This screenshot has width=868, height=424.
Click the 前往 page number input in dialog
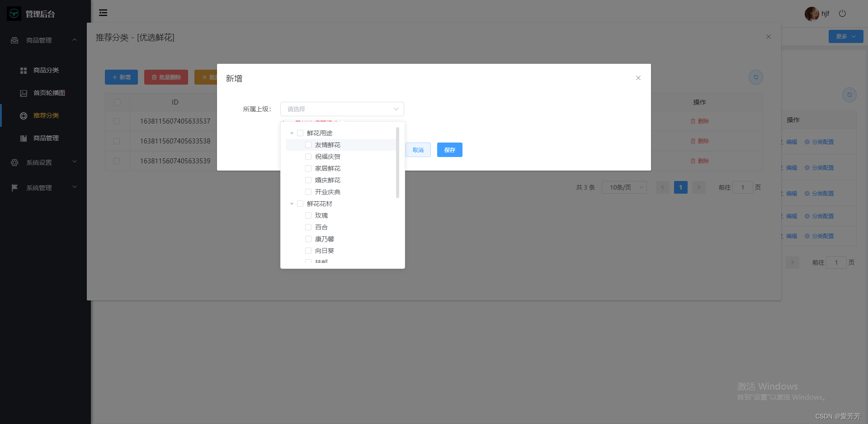coord(743,187)
